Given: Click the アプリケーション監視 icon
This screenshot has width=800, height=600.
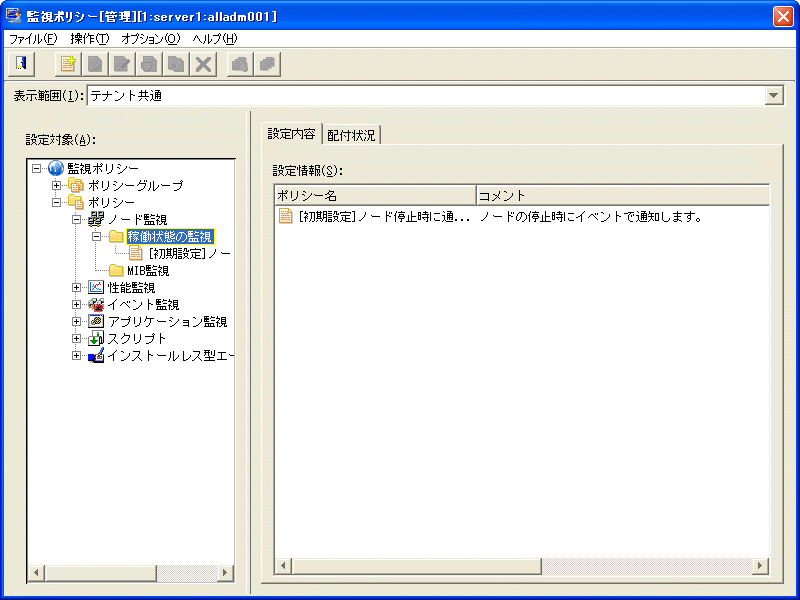Looking at the screenshot, I should (96, 321).
